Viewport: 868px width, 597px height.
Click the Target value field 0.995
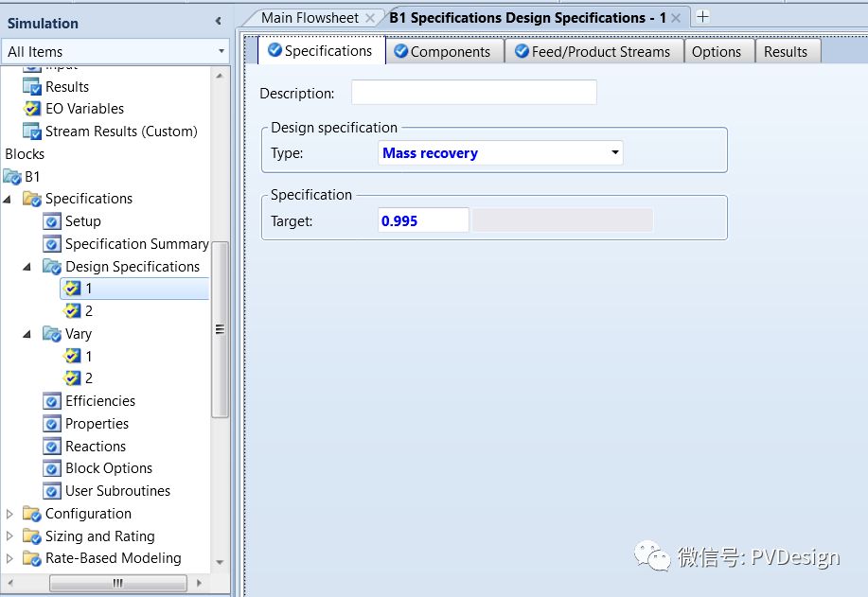click(x=423, y=220)
